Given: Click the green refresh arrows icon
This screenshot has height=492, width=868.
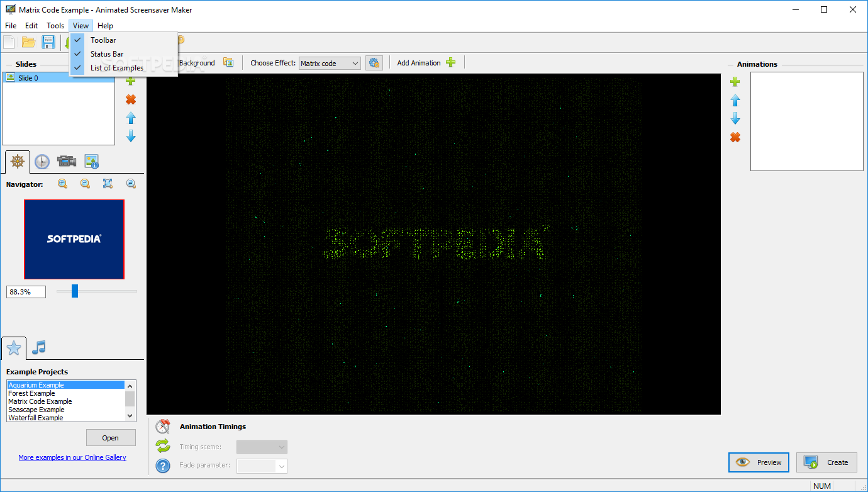Looking at the screenshot, I should click(163, 446).
